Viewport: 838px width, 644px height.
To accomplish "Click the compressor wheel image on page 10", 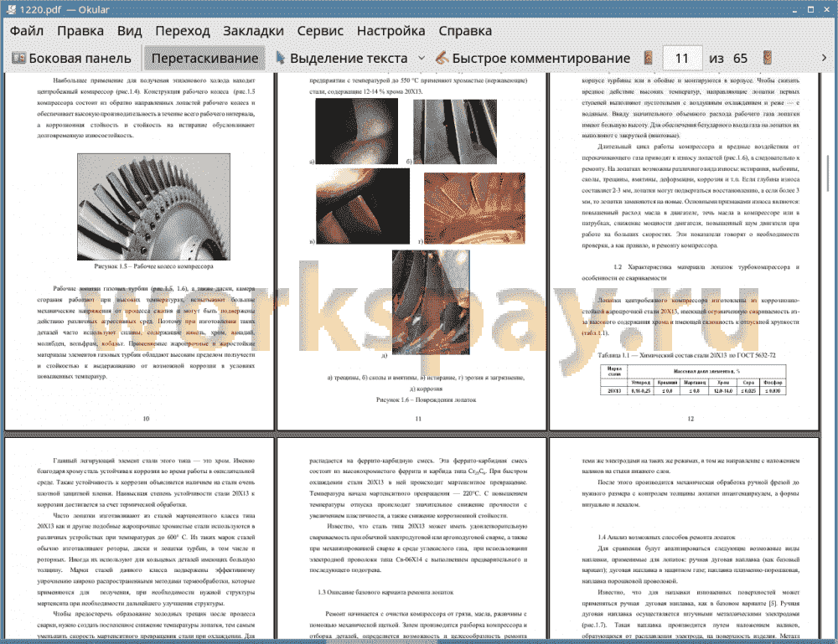I will pyautogui.click(x=154, y=207).
